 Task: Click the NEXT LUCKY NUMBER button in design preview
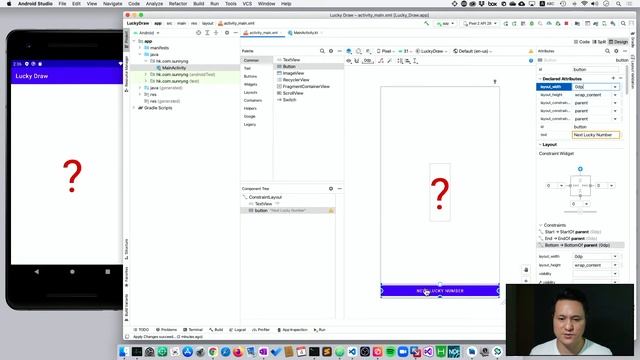point(440,291)
